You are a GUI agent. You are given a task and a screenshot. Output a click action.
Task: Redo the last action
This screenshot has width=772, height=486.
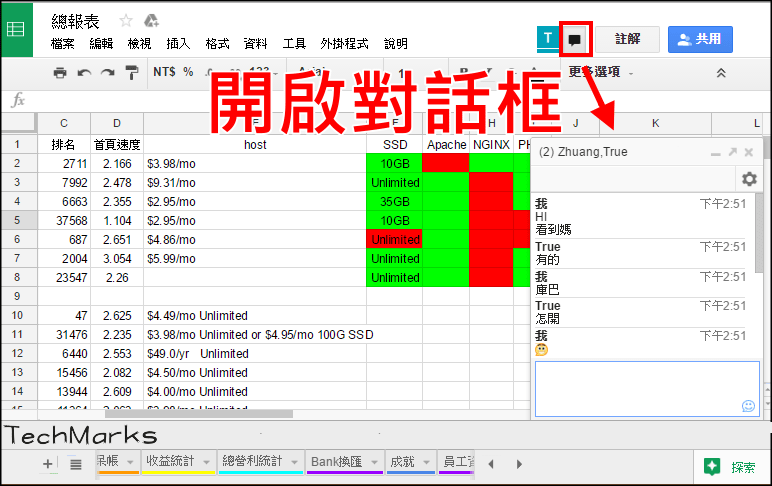point(107,72)
